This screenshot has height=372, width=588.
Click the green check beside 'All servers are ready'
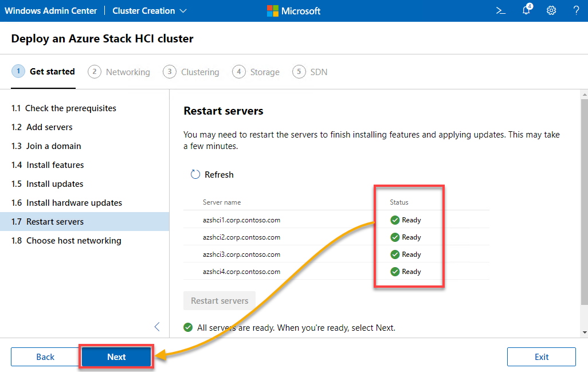[x=188, y=327]
